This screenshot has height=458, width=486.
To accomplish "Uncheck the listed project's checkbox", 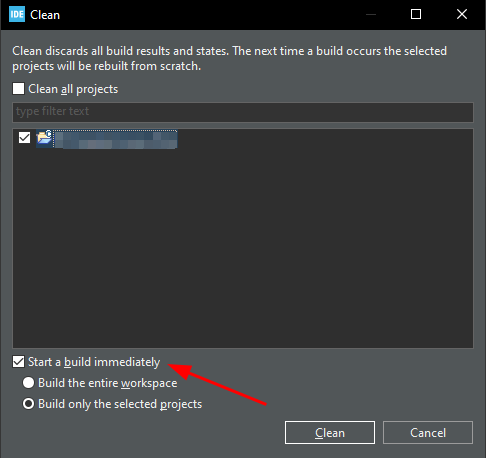I will [x=24, y=137].
